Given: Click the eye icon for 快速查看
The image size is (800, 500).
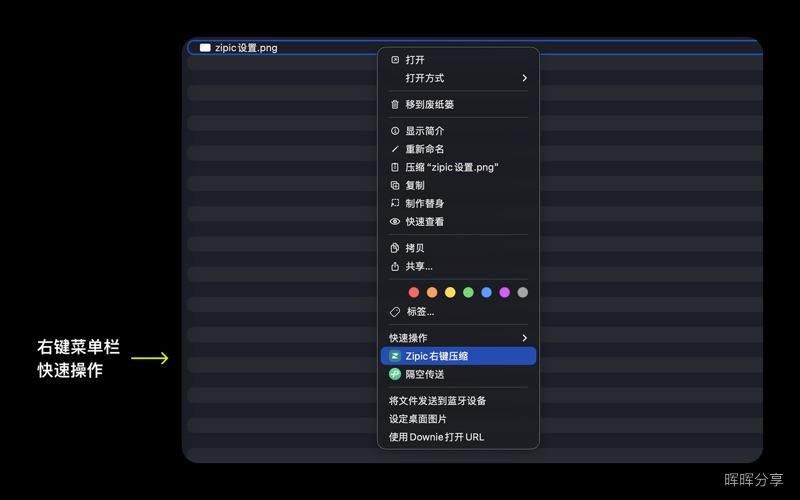Looking at the screenshot, I should coord(395,221).
